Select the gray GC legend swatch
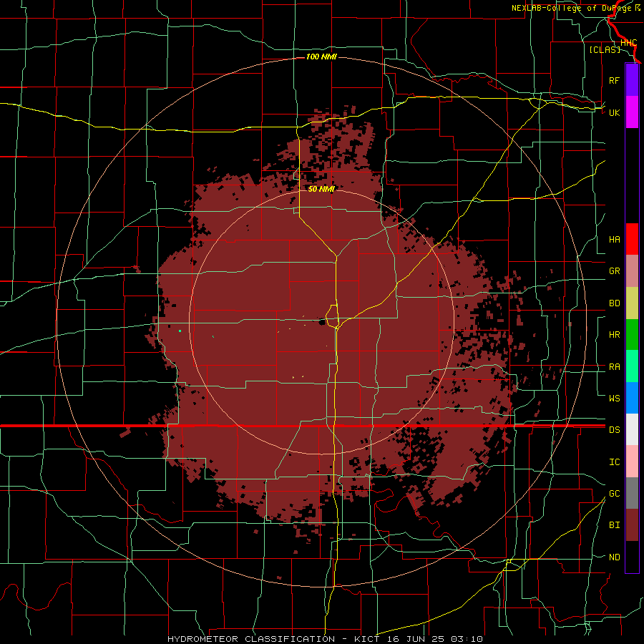This screenshot has width=644, height=644. click(x=632, y=493)
